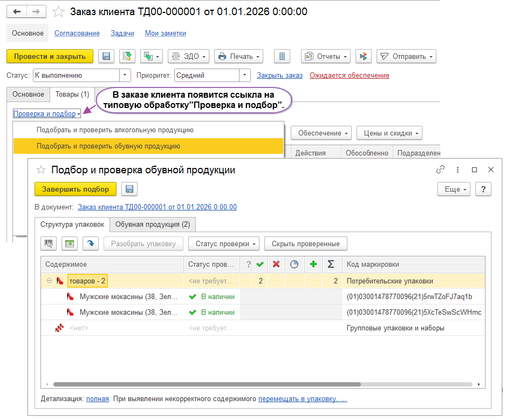Viewport: 506px width, 420px height.
Task: Post the document with the green-arrow icon
Action: coord(127,56)
